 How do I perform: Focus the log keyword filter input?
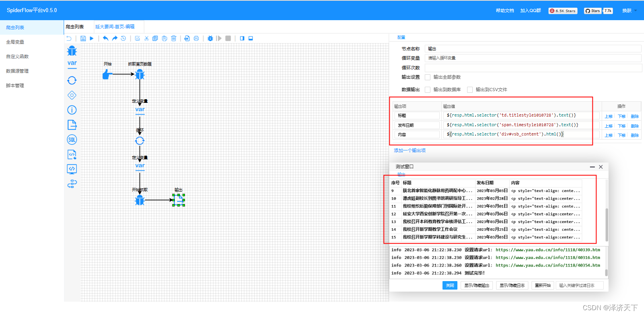tap(580, 285)
